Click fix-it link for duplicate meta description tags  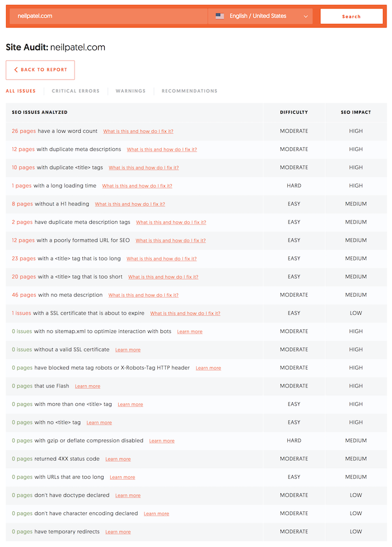[x=171, y=222]
